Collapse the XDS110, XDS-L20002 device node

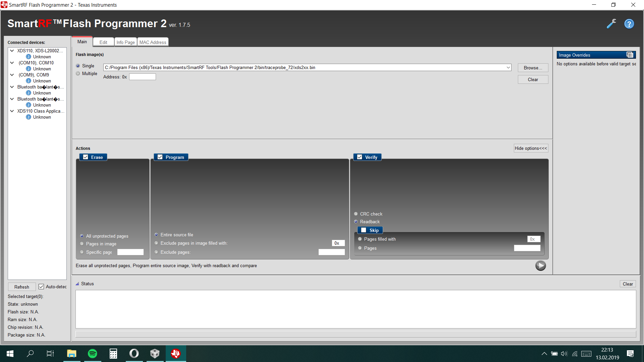(12, 51)
